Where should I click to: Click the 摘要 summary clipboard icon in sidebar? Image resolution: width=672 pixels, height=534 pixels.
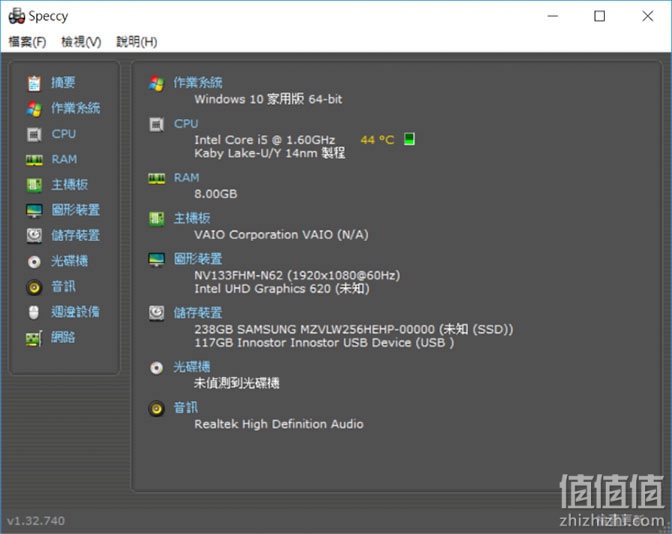(x=34, y=83)
